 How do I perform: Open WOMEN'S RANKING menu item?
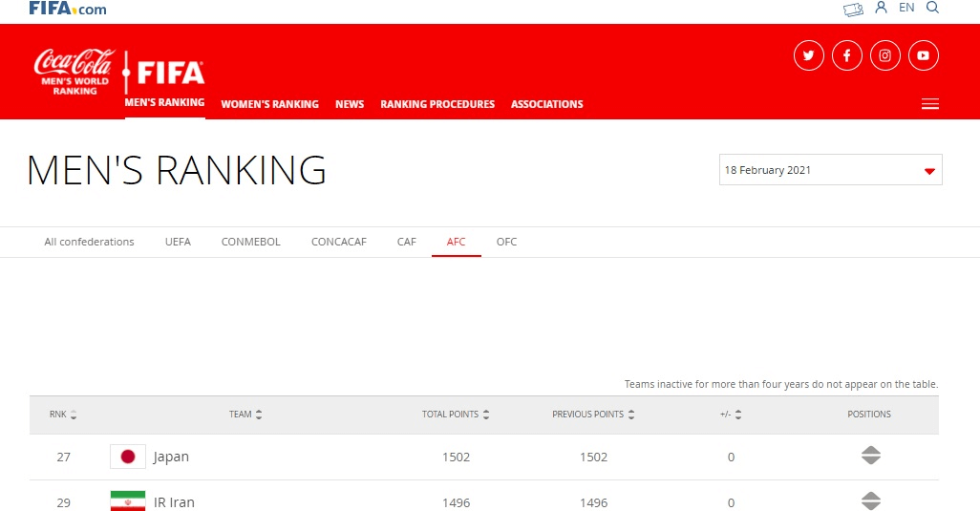click(x=269, y=104)
